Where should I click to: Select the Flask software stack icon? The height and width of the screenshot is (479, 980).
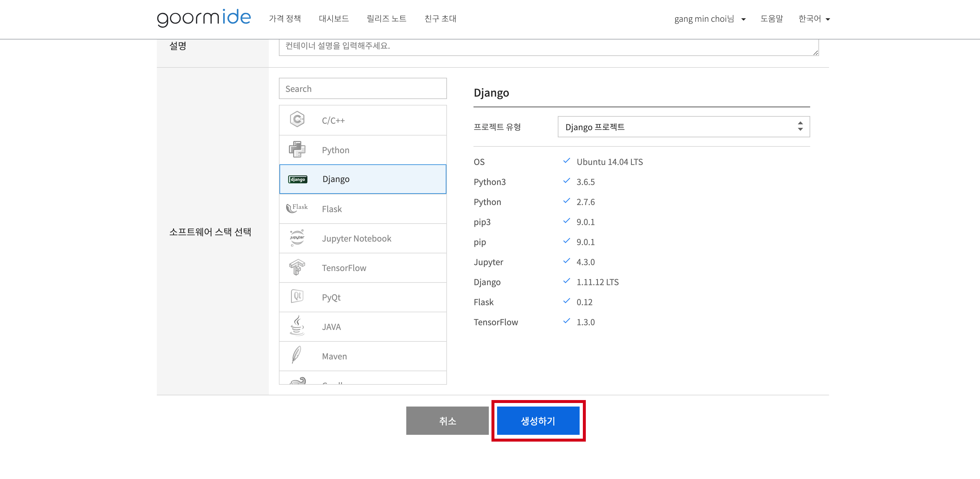[297, 209]
